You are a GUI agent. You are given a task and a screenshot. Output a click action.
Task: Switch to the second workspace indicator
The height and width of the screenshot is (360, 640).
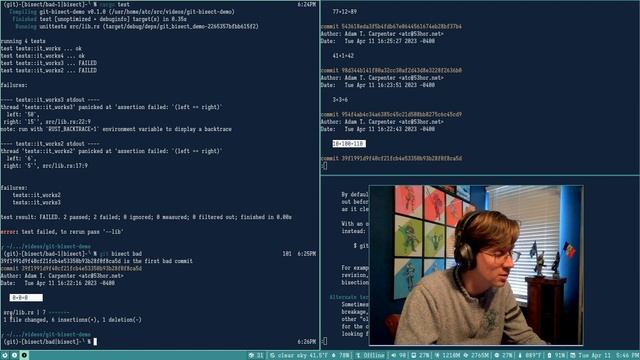(x=14, y=355)
